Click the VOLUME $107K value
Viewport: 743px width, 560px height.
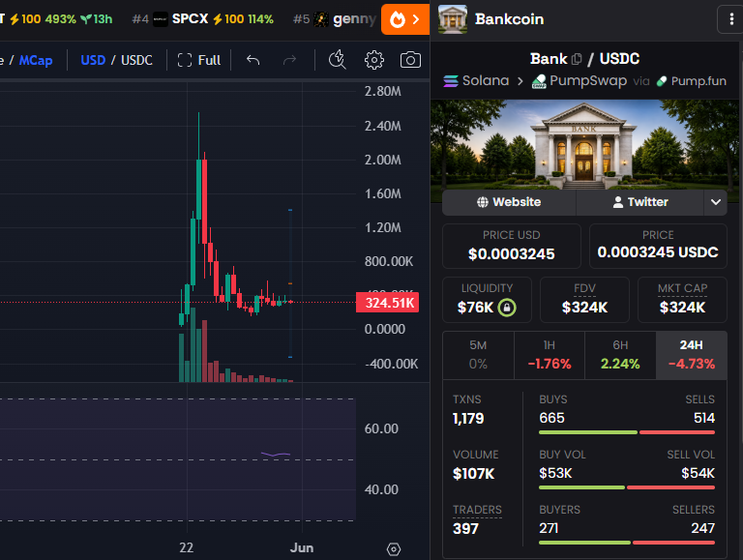coord(473,473)
